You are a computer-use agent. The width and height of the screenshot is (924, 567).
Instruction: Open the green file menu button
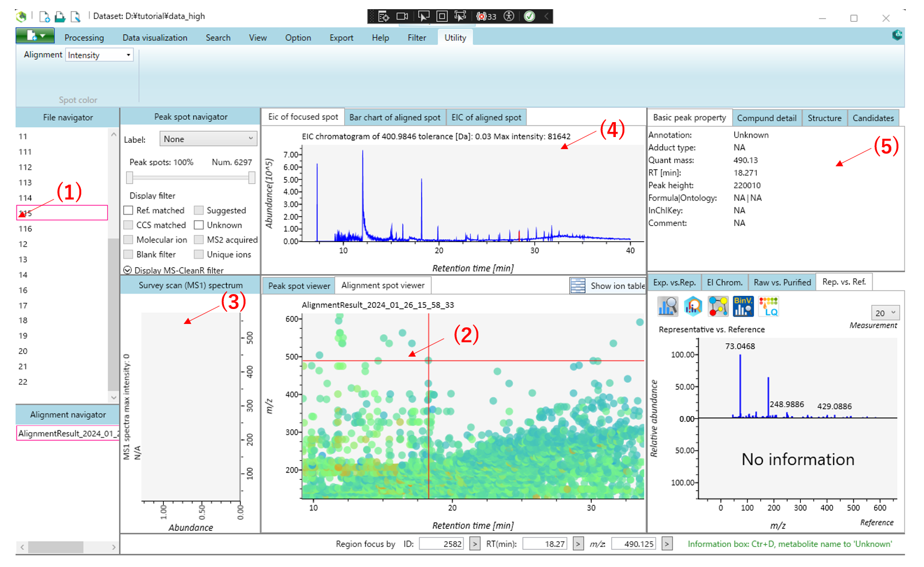click(35, 36)
